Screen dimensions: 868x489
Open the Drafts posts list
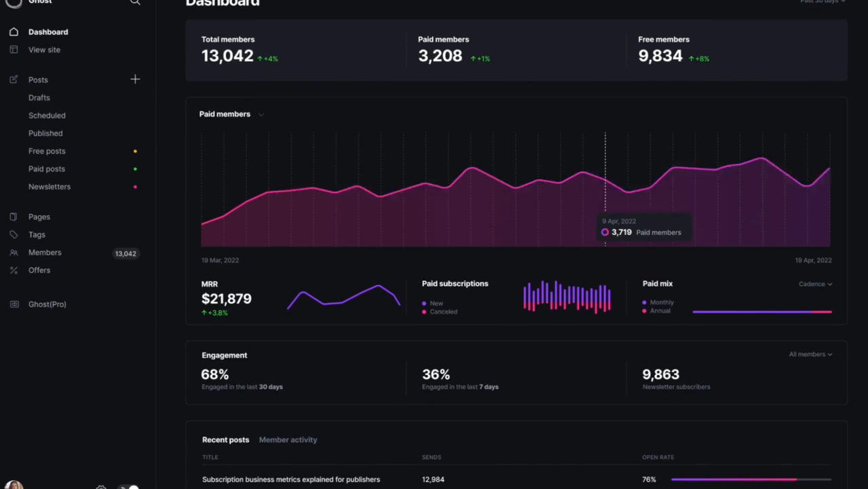click(x=39, y=98)
